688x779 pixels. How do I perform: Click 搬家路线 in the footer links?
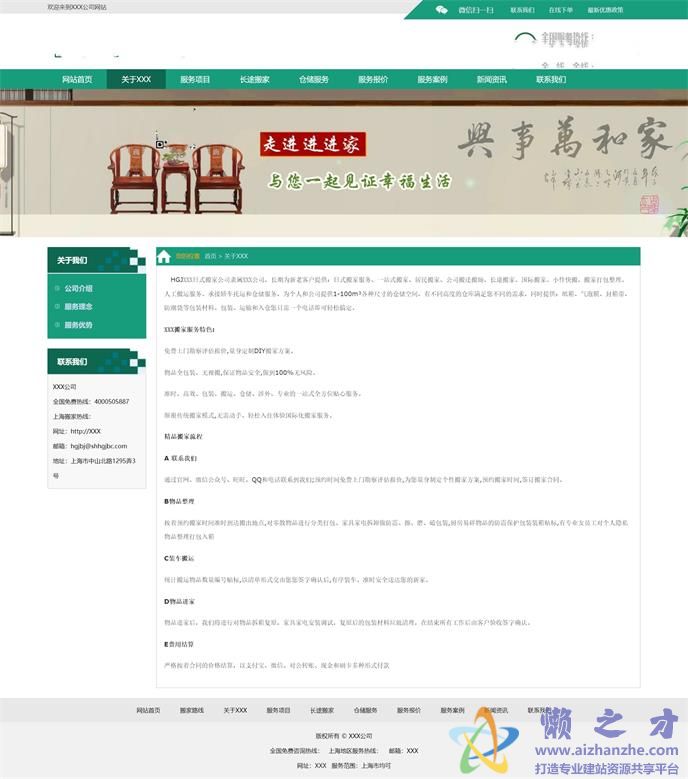click(x=191, y=710)
